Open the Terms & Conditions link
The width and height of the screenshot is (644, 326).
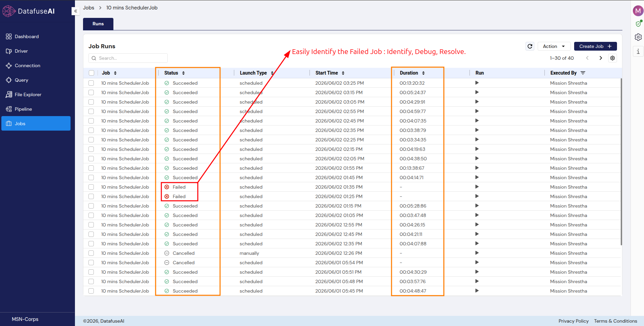616,321
